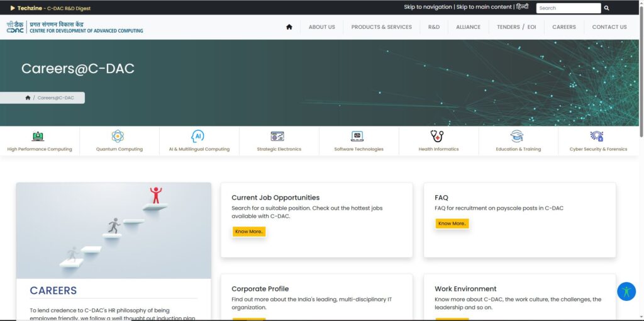The height and width of the screenshot is (321, 644).
Task: Open the accessibility widget button
Action: (626, 291)
